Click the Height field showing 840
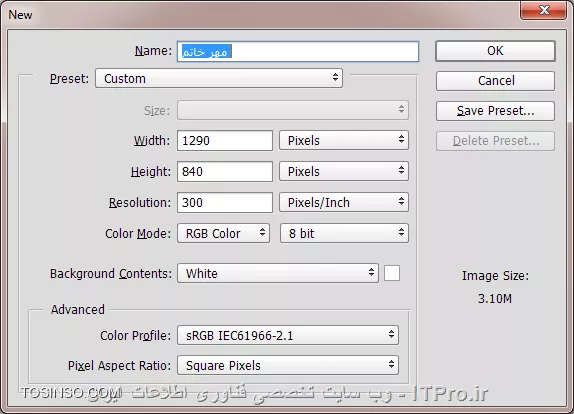574x414 pixels. 225,171
